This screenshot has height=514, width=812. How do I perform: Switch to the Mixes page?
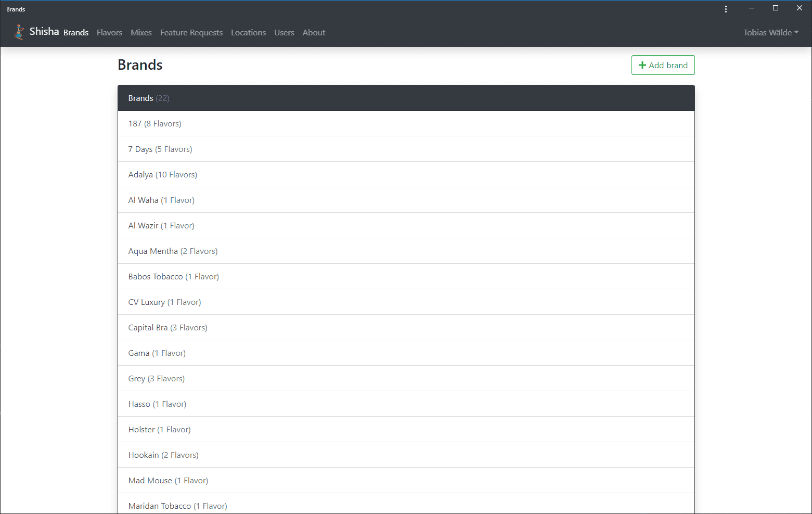pos(141,32)
